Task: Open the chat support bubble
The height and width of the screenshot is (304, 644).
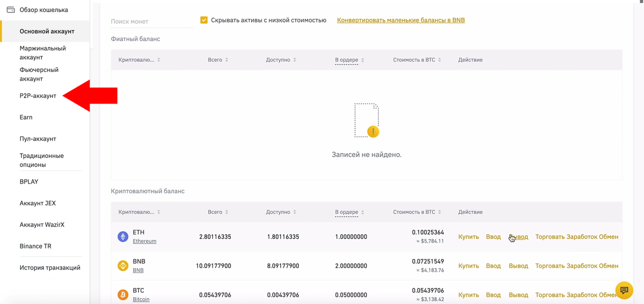Action: pos(624,290)
